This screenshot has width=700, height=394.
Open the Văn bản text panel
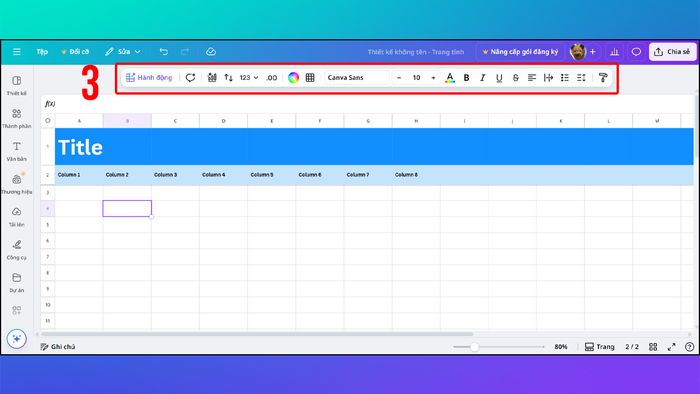tap(17, 151)
